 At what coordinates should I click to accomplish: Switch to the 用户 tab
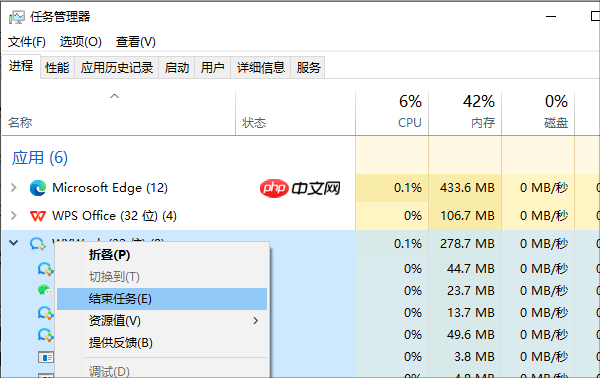pos(213,68)
